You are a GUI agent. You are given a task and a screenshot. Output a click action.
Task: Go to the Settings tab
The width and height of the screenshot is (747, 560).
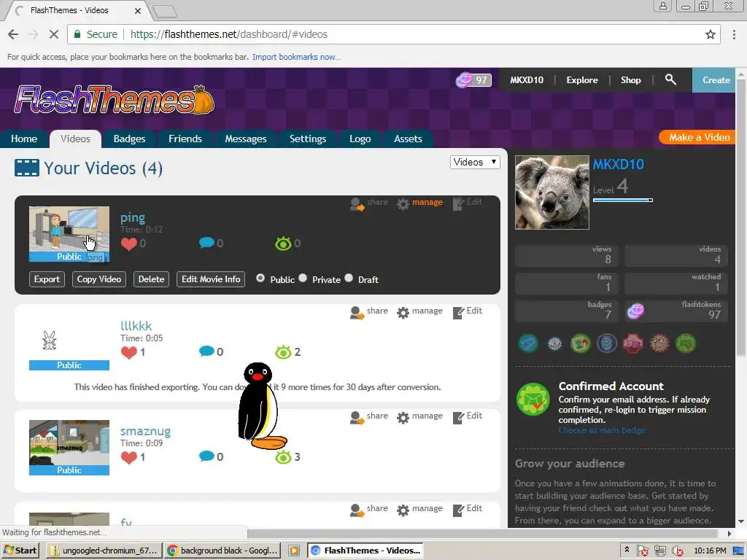pyautogui.click(x=308, y=139)
